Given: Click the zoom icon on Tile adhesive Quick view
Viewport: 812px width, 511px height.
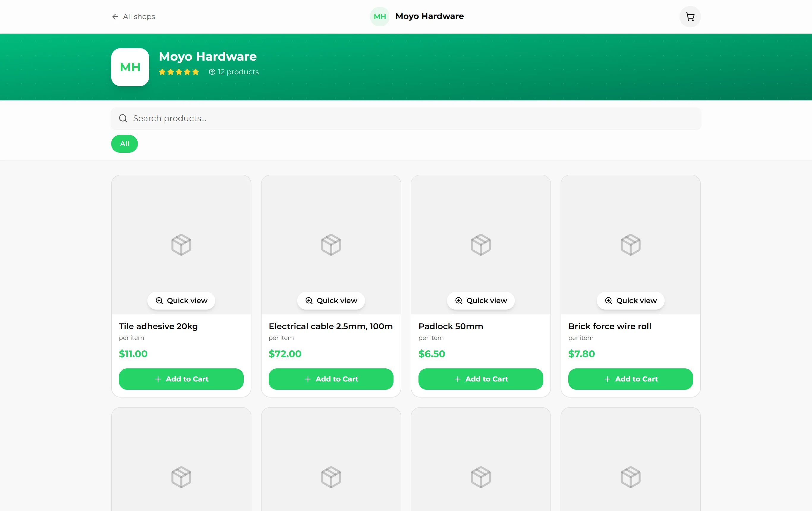Looking at the screenshot, I should (159, 301).
